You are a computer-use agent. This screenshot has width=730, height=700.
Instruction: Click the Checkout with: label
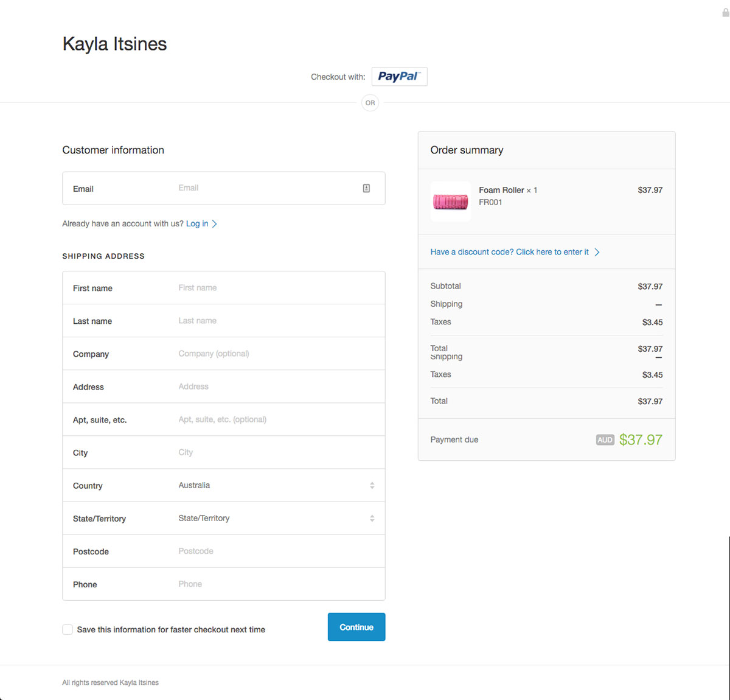coord(338,77)
